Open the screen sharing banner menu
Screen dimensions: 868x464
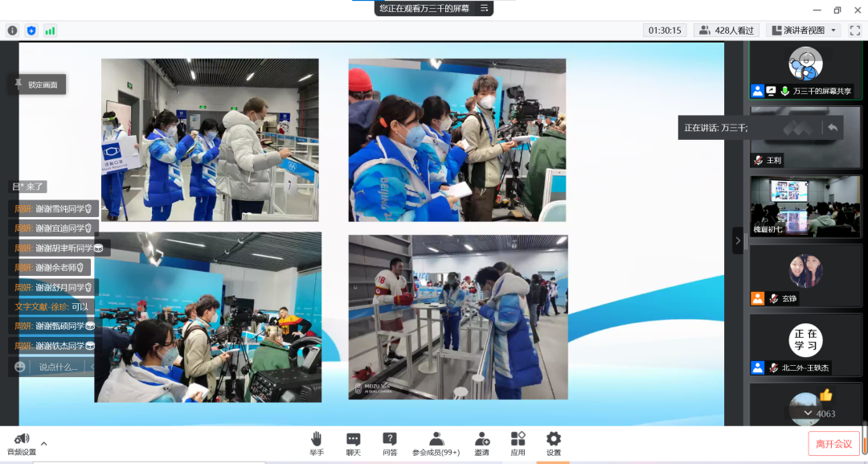[x=484, y=8]
